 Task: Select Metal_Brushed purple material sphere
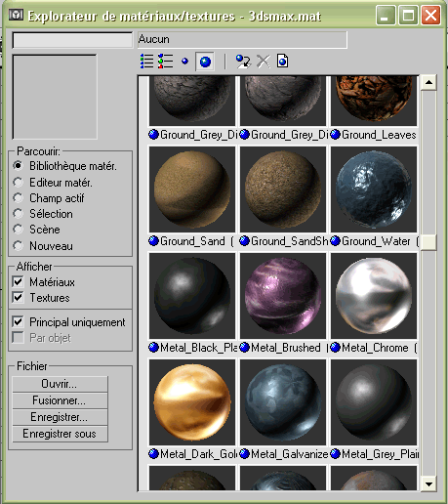pos(283,296)
